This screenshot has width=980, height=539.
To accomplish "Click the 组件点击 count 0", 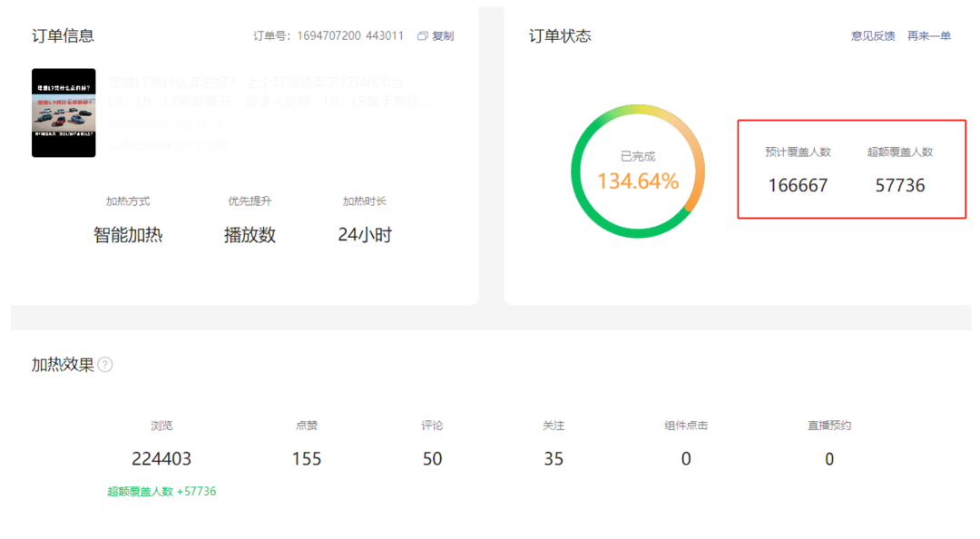I will click(x=686, y=459).
